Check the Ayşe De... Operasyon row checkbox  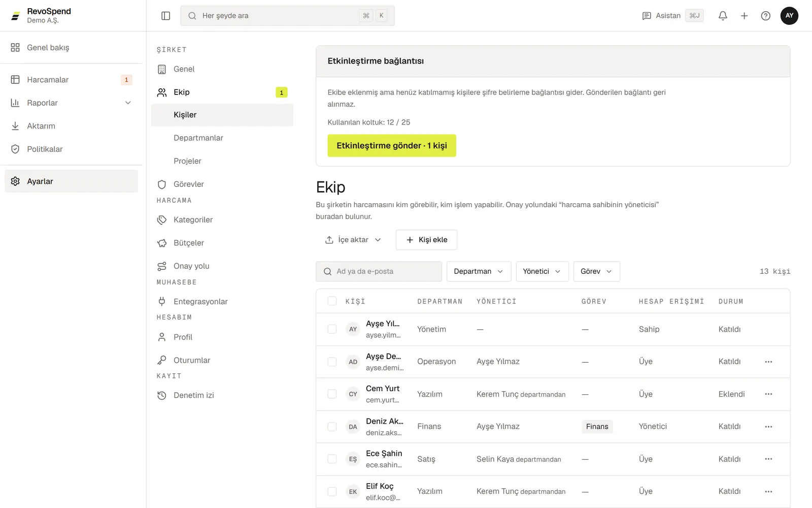click(332, 362)
